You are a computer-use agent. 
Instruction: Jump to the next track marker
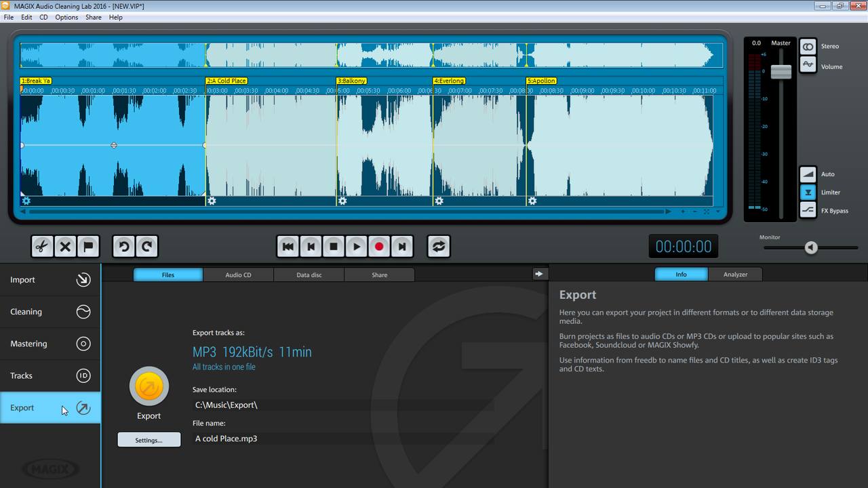tap(402, 247)
